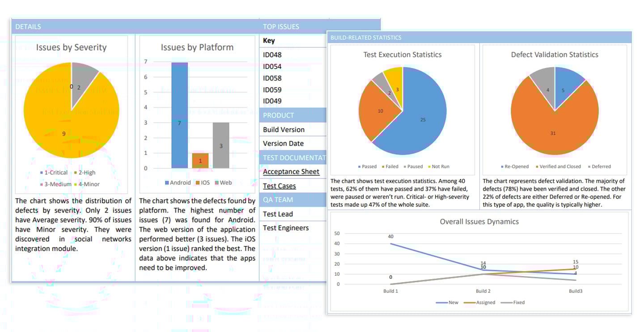Click the gray Web bar in the chart
The height and width of the screenshot is (332, 644).
coord(221,145)
